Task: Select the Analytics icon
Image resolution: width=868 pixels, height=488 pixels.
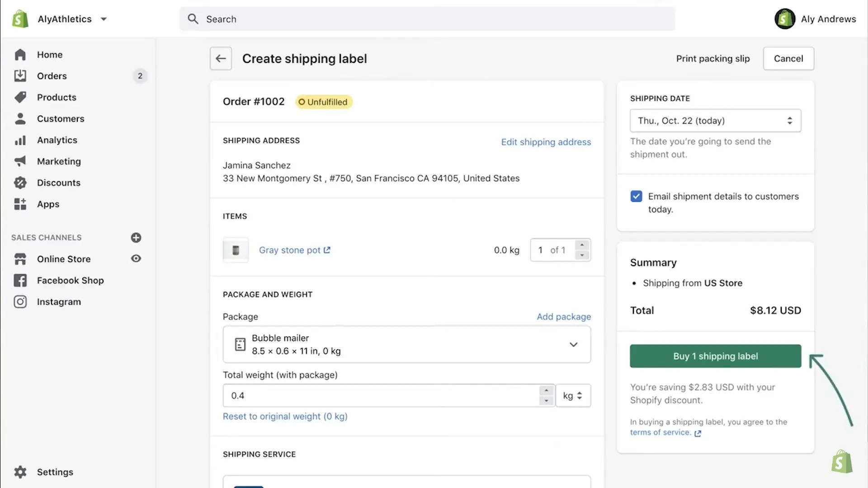Action: pos(21,140)
